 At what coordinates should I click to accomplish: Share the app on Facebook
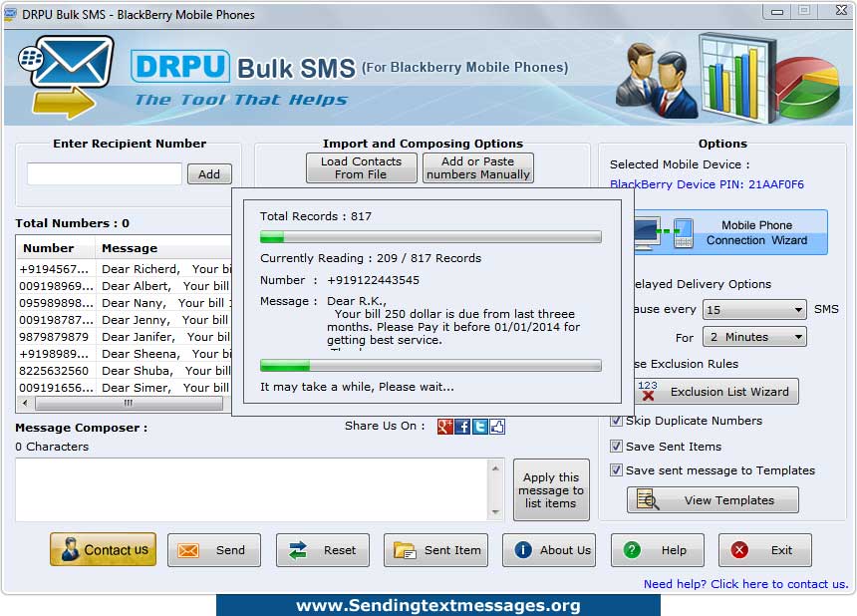point(460,427)
